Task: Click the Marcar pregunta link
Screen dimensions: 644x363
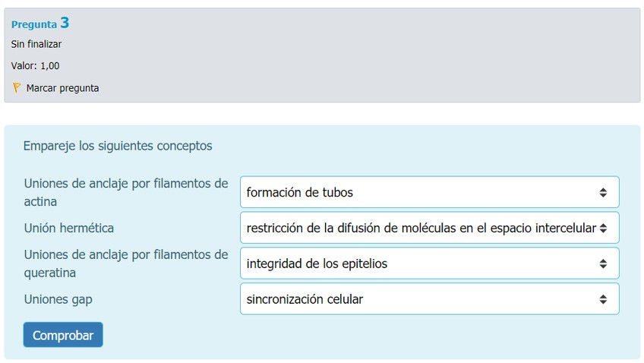Action: 62,88
